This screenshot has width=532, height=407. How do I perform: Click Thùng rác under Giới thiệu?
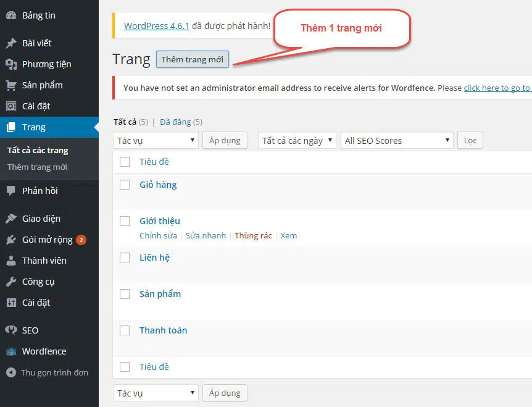[253, 236]
